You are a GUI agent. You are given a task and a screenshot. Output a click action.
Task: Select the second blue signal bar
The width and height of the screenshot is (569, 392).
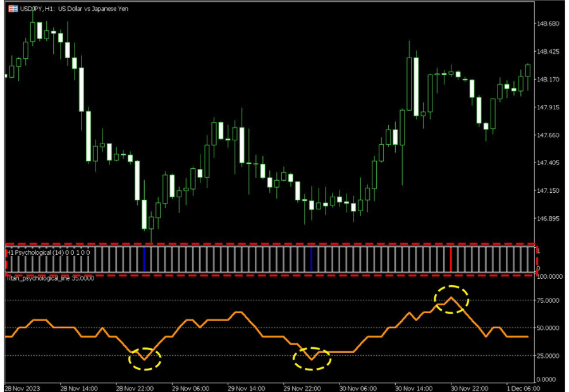click(x=311, y=259)
